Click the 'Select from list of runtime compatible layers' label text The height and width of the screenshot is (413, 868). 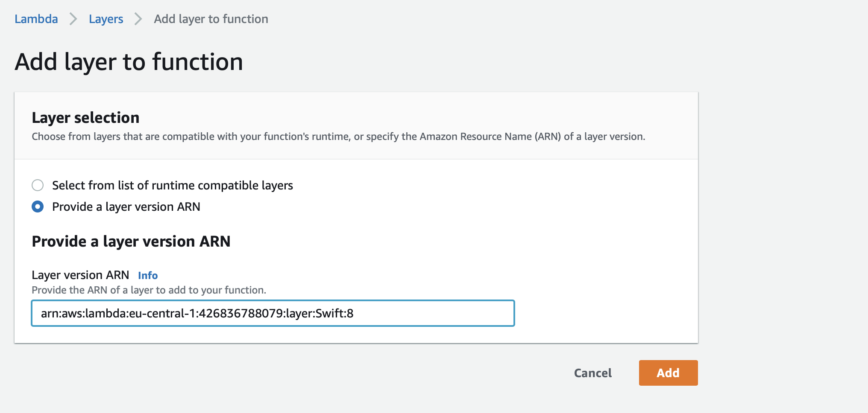(172, 186)
